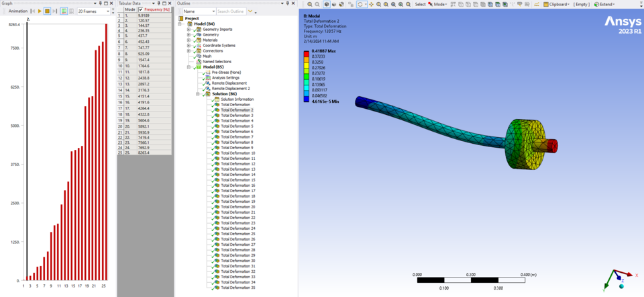Open Graph panel options arrow
The height and width of the screenshot is (297, 644).
(95, 3)
